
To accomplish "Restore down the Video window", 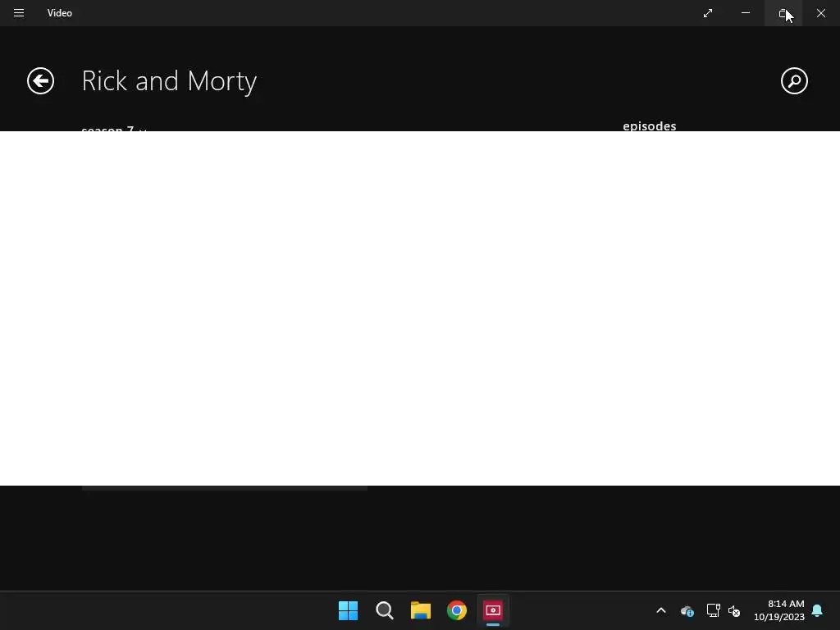I will (x=783, y=13).
